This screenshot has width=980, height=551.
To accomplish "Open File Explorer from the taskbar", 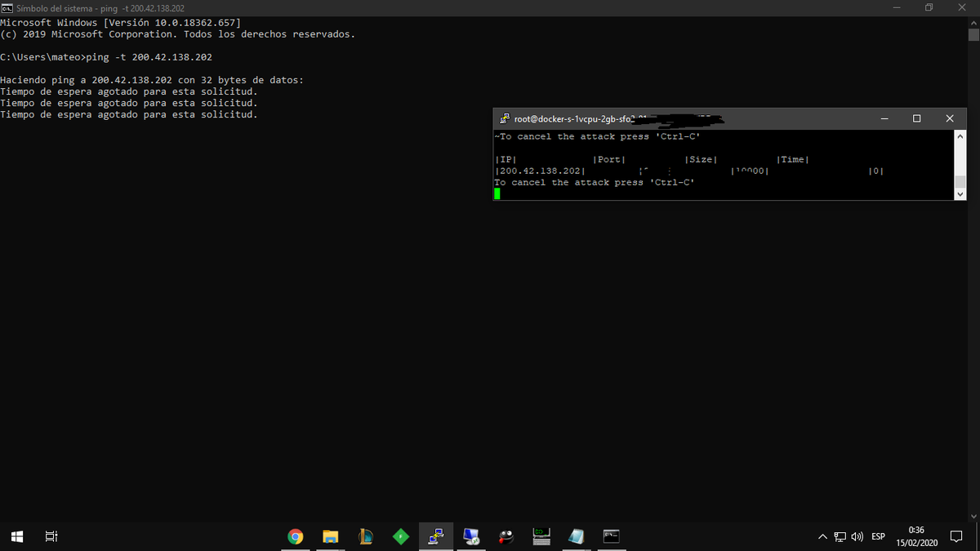I will [331, 536].
